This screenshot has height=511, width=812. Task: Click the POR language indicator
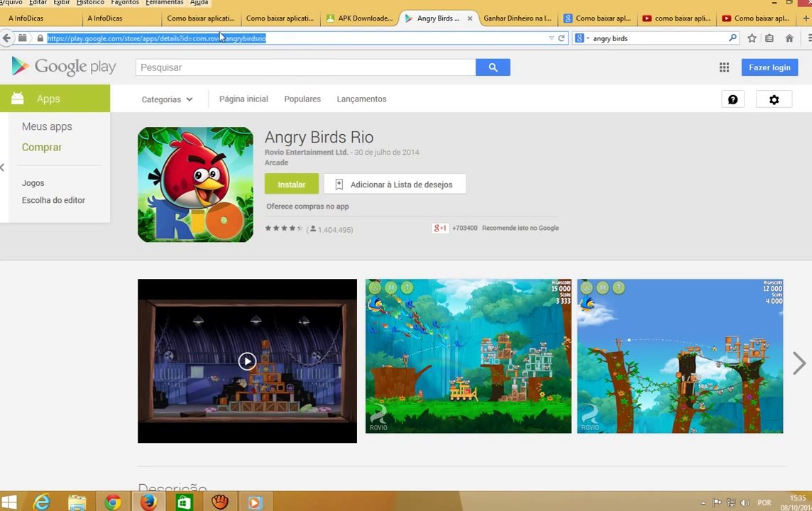pyautogui.click(x=764, y=502)
